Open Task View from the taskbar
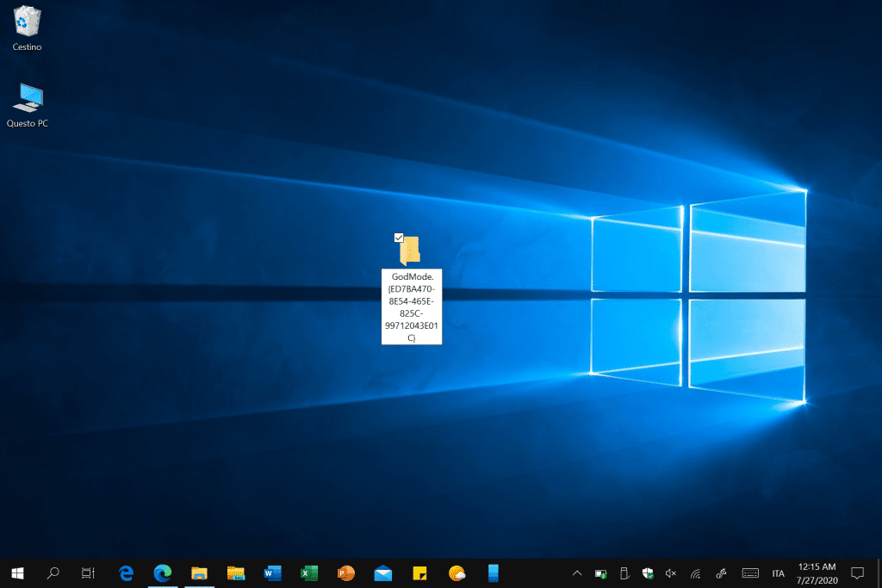The width and height of the screenshot is (882, 588). tap(88, 573)
